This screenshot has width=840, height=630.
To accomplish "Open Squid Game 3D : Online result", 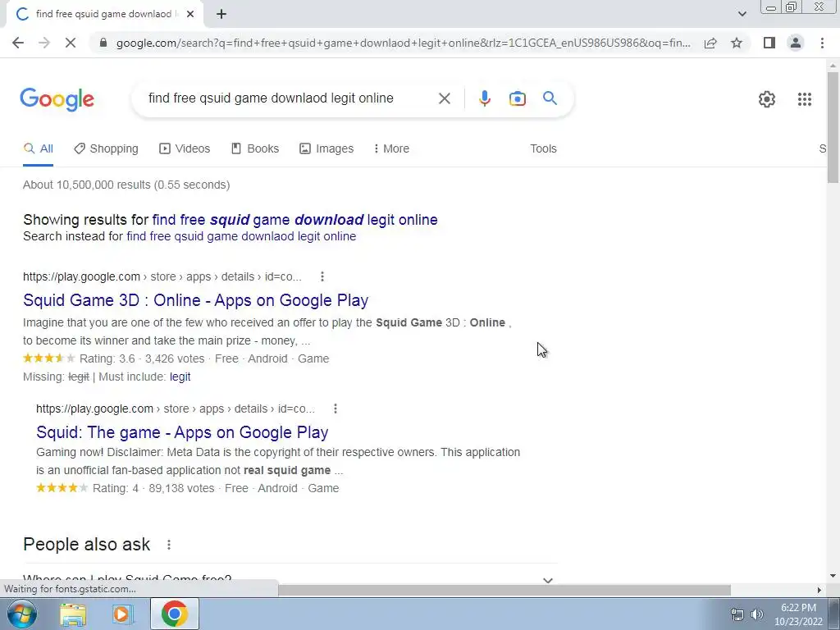I will coord(195,300).
